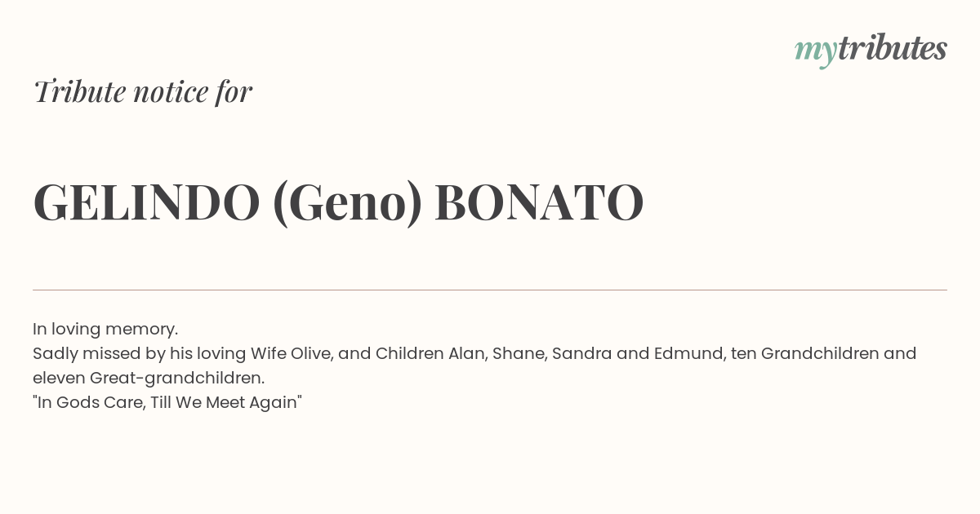
Task: Click the mytributes logo
Action: point(871,49)
